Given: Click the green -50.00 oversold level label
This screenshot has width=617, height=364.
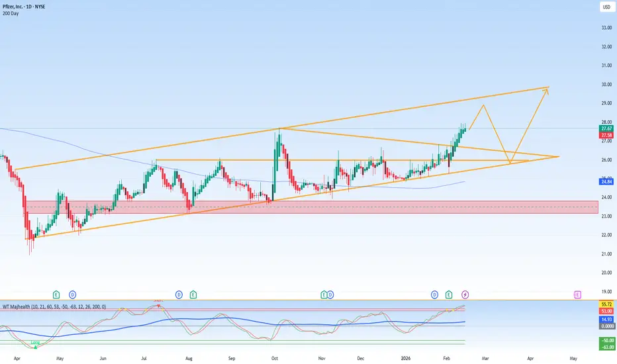Looking at the screenshot, I should click(x=606, y=340).
